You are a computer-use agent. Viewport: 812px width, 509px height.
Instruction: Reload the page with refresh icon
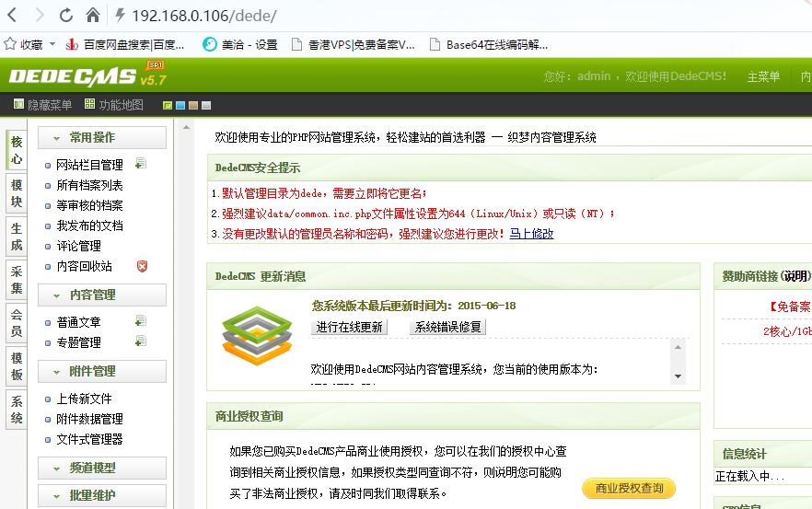coord(65,15)
